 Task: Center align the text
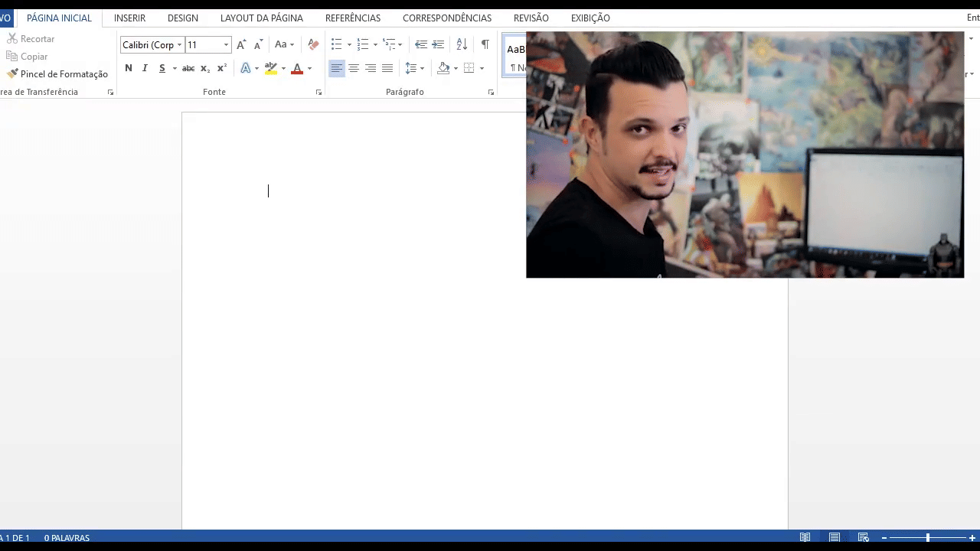(354, 68)
